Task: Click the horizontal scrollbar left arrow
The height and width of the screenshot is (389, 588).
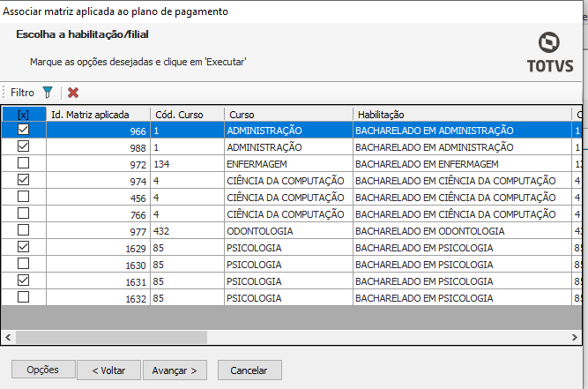Action: [x=8, y=337]
